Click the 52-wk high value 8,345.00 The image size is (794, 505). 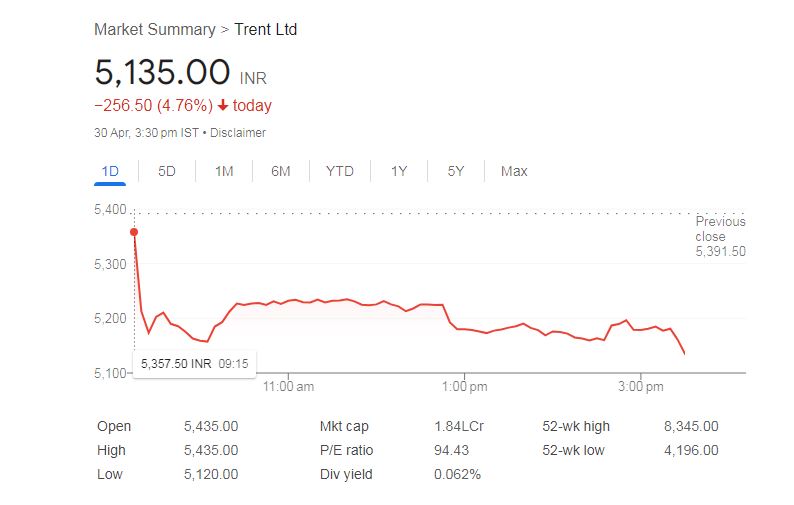click(691, 426)
